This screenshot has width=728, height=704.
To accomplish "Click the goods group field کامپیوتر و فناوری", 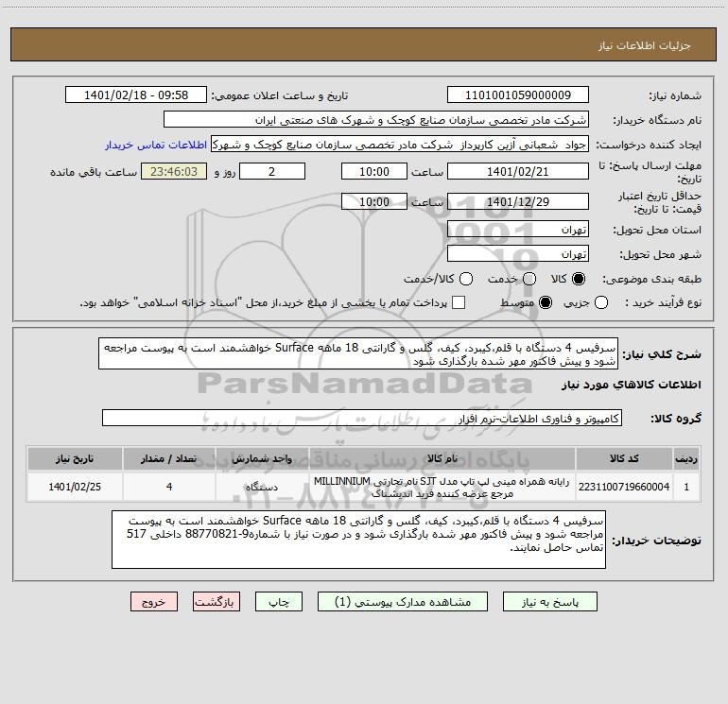I will [x=362, y=418].
